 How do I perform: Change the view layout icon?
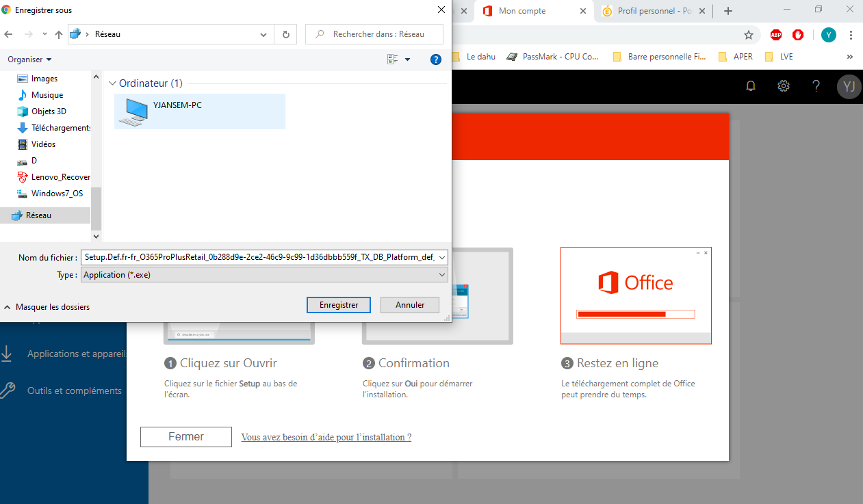(393, 59)
